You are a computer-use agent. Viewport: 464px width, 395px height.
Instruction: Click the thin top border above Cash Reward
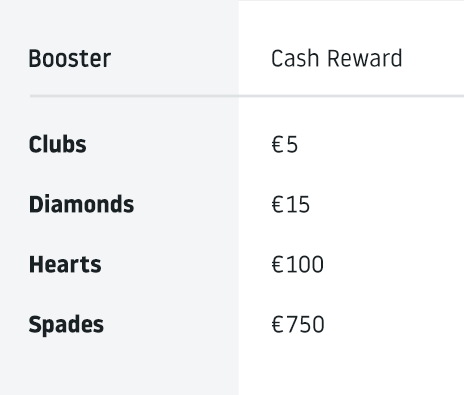[x=351, y=1]
